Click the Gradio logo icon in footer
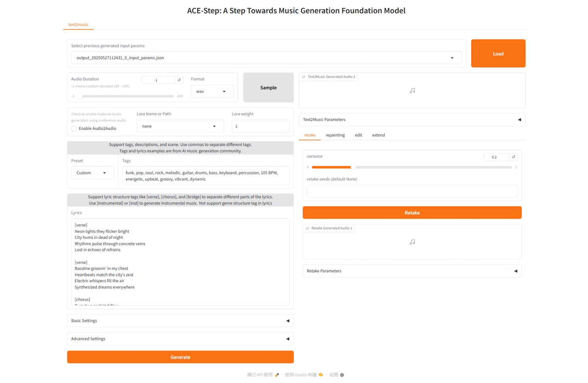The width and height of the screenshot is (588, 383). [x=321, y=375]
